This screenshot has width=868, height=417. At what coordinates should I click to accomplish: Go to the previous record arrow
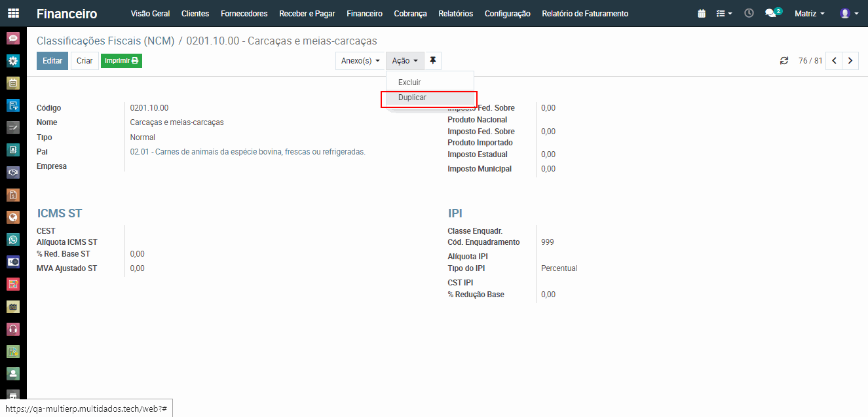834,61
